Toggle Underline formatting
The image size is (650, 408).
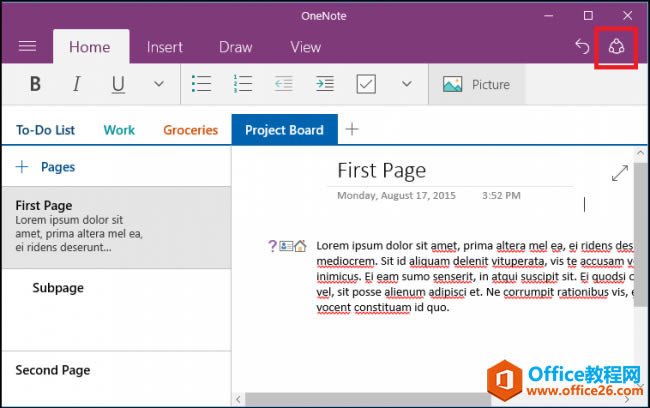point(118,84)
